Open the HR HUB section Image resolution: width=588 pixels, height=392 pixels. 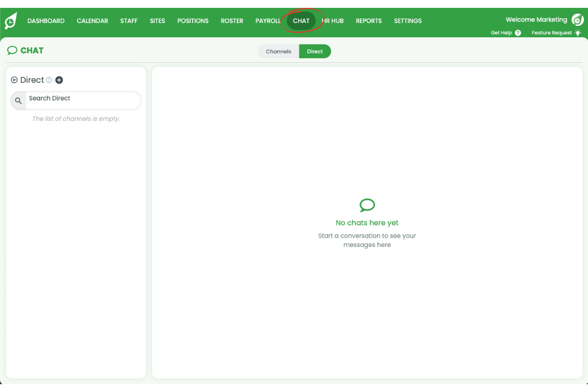[x=333, y=21]
